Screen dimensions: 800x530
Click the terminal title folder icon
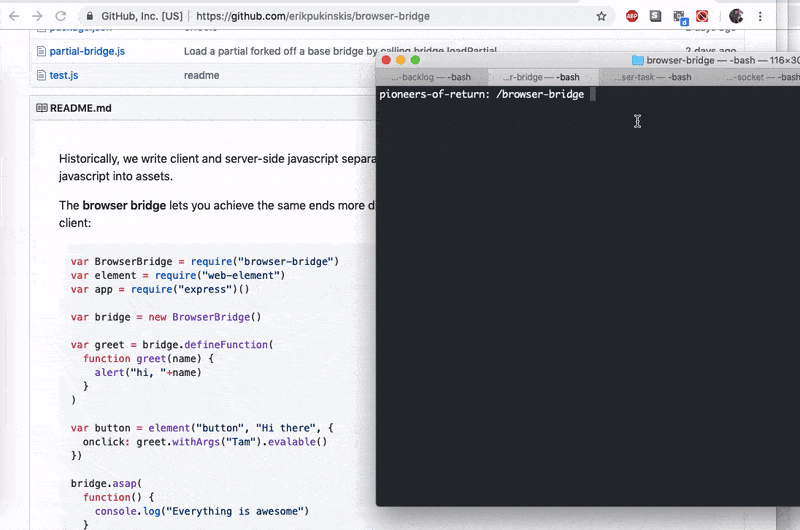coord(637,60)
